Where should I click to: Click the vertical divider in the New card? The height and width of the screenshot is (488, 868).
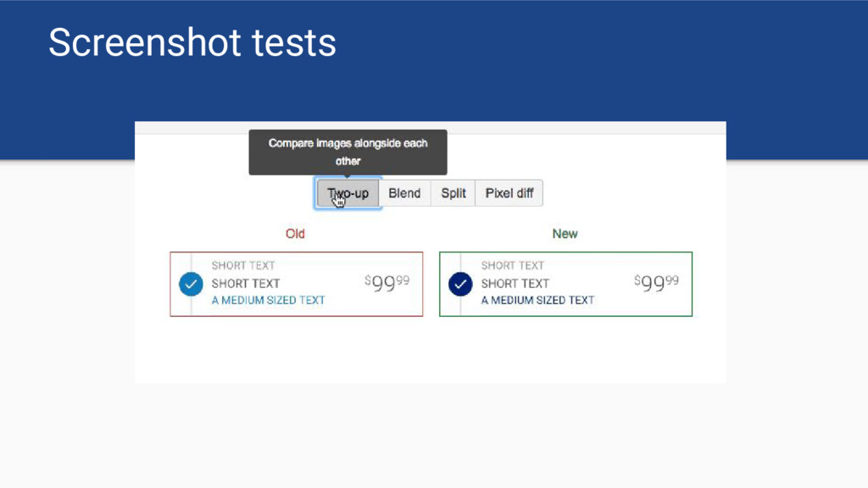point(461,306)
